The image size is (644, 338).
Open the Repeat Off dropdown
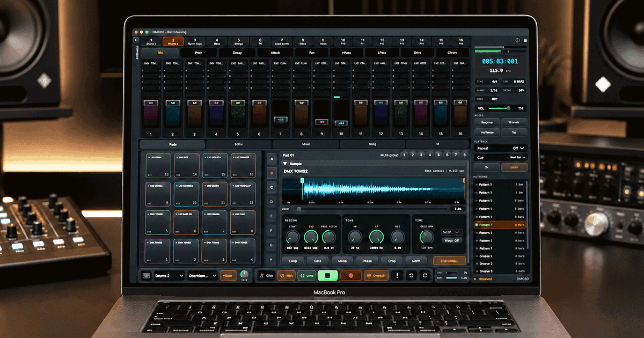[x=501, y=148]
